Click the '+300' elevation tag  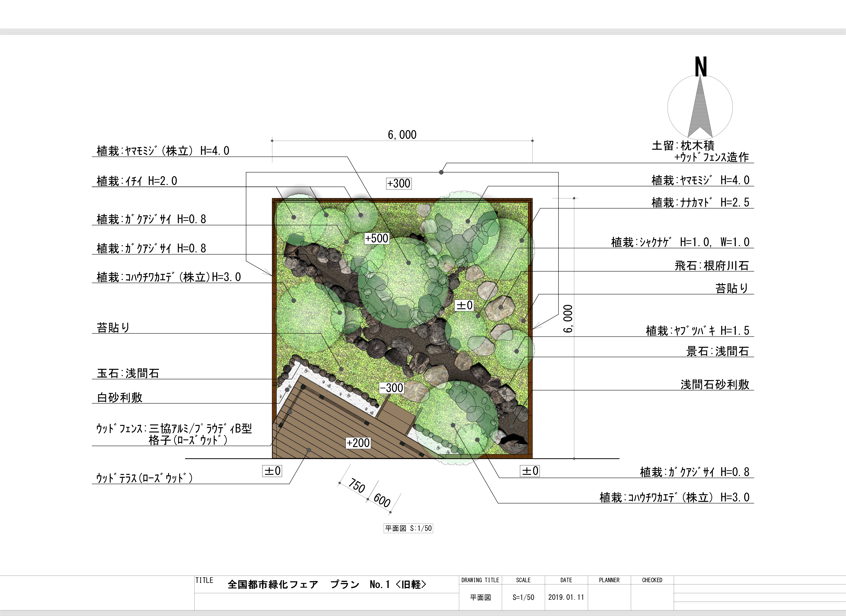click(399, 184)
